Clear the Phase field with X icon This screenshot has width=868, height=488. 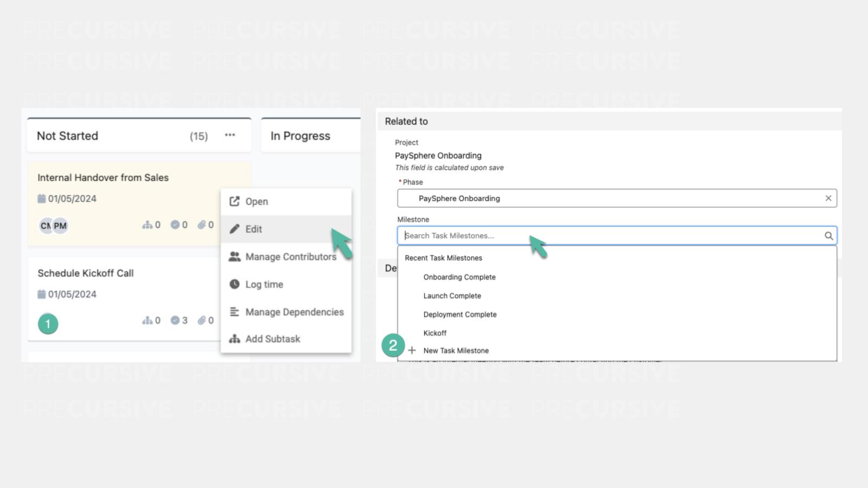point(828,198)
